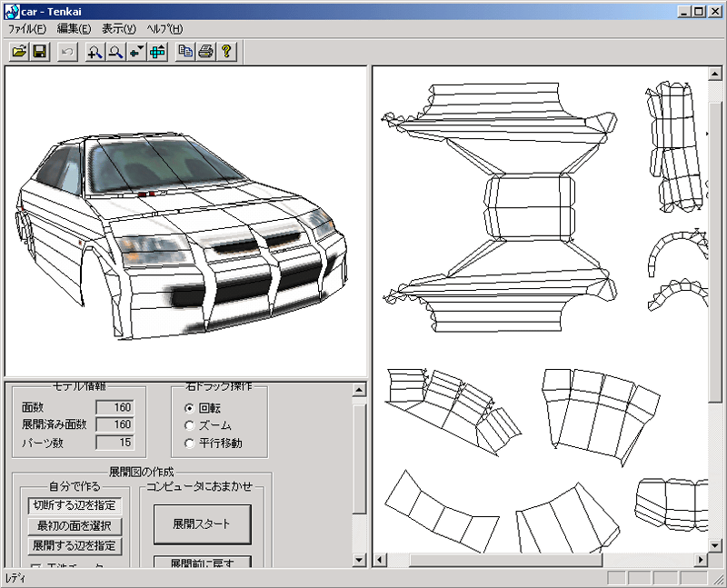
Task: Select the zoom in magnifier icon
Action: point(95,51)
